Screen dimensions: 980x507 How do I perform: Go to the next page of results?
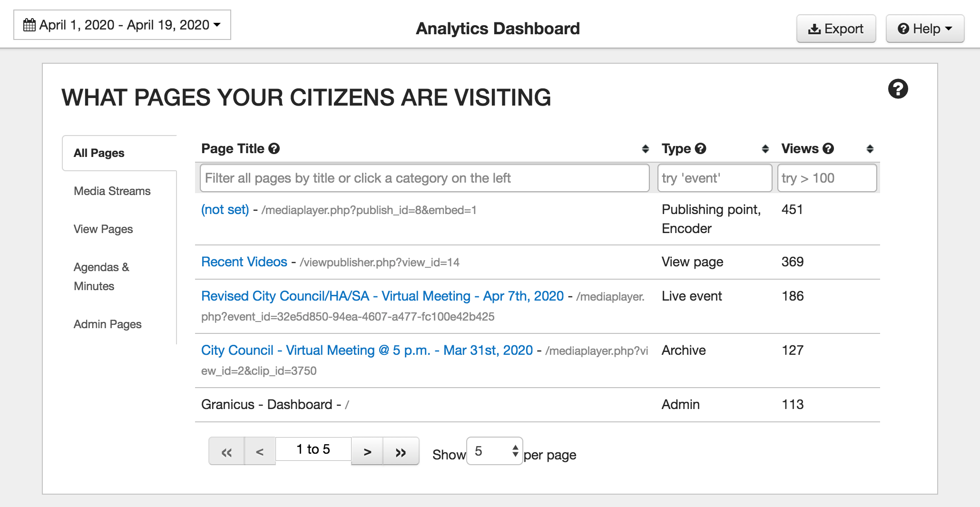coord(367,451)
